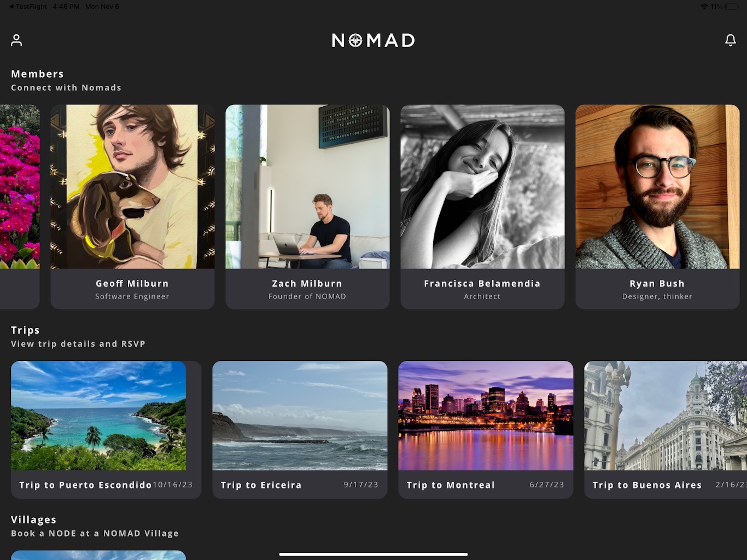The width and height of the screenshot is (747, 560).
Task: Open Puerto Escondido beach photo
Action: point(98,415)
